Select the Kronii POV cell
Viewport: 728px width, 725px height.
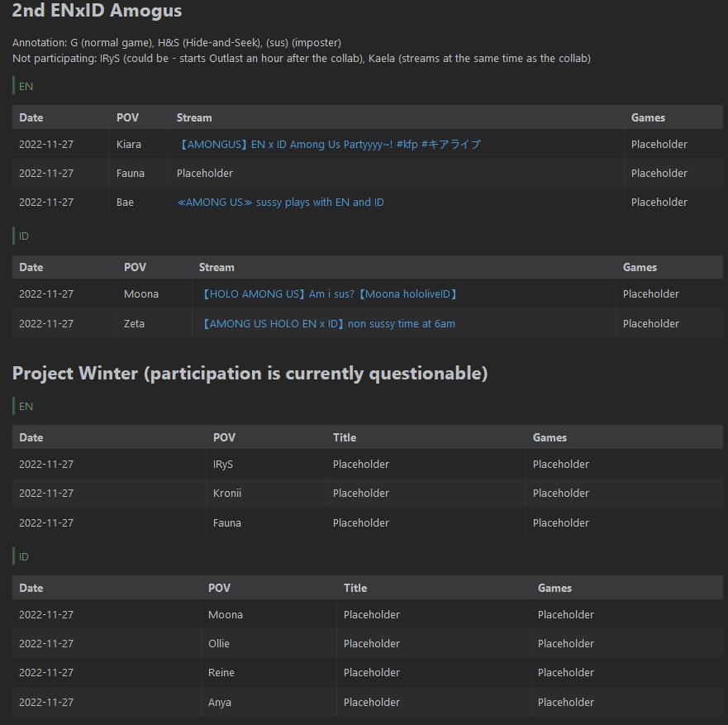point(227,493)
